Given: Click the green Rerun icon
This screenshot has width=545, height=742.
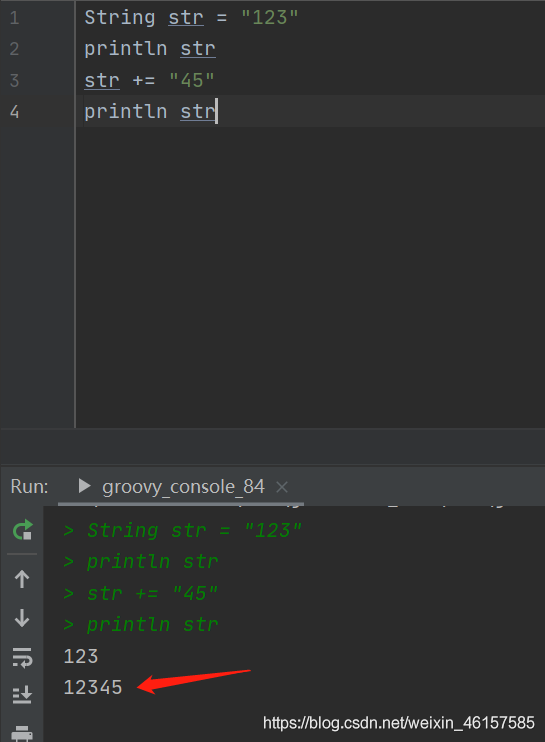Looking at the screenshot, I should pyautogui.click(x=22, y=530).
